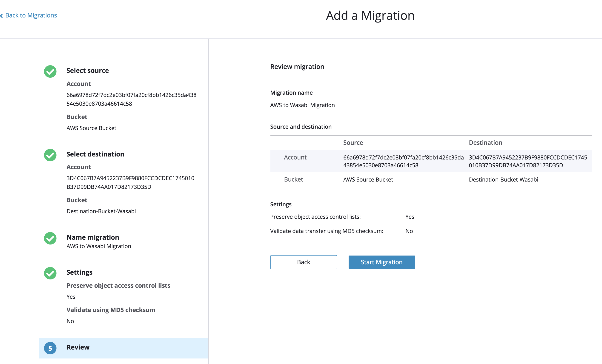Click the Start Migration button
The height and width of the screenshot is (364, 602).
click(382, 262)
